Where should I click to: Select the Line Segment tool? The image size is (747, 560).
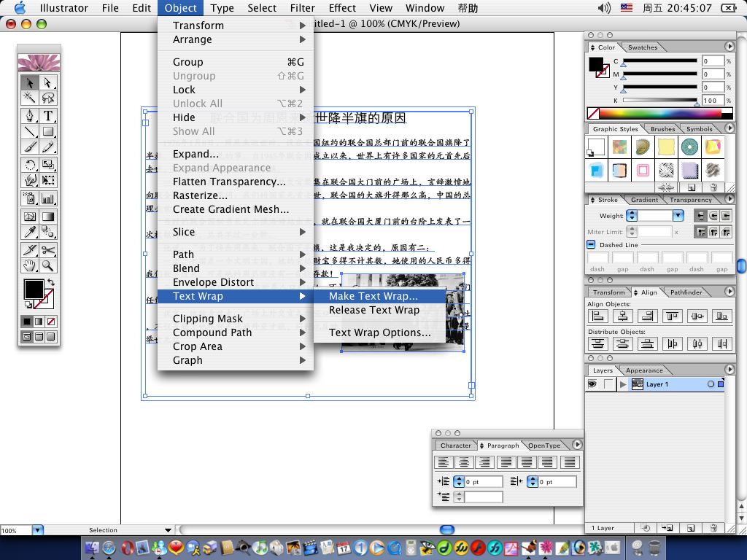tap(29, 131)
